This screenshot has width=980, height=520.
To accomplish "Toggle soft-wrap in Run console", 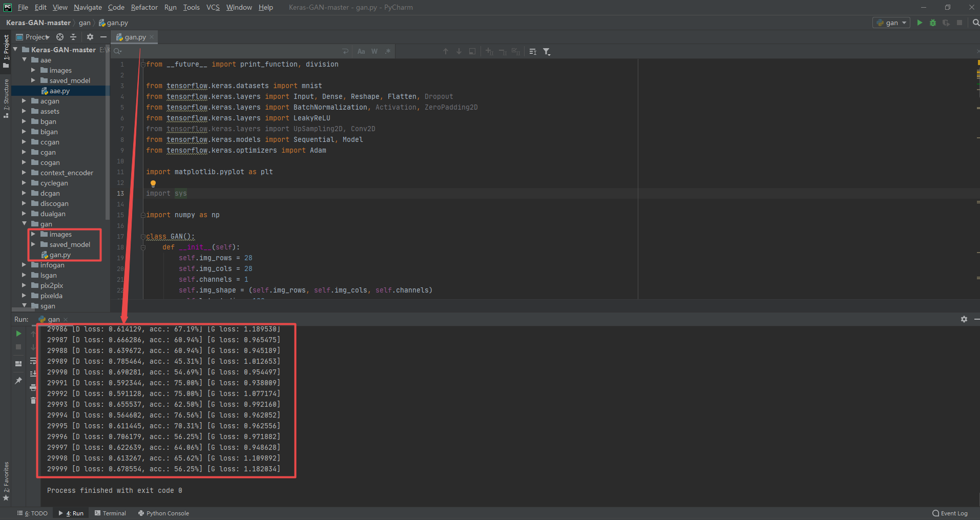I will click(33, 361).
